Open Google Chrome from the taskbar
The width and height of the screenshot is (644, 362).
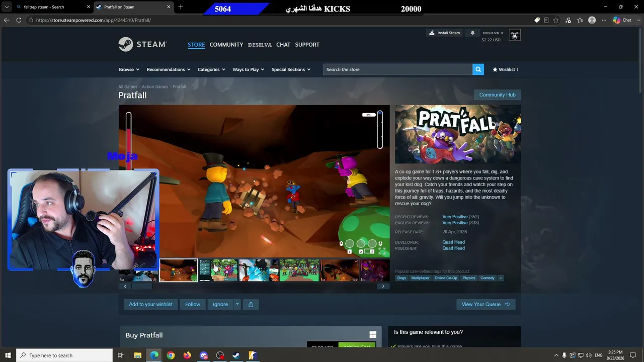coord(171,355)
